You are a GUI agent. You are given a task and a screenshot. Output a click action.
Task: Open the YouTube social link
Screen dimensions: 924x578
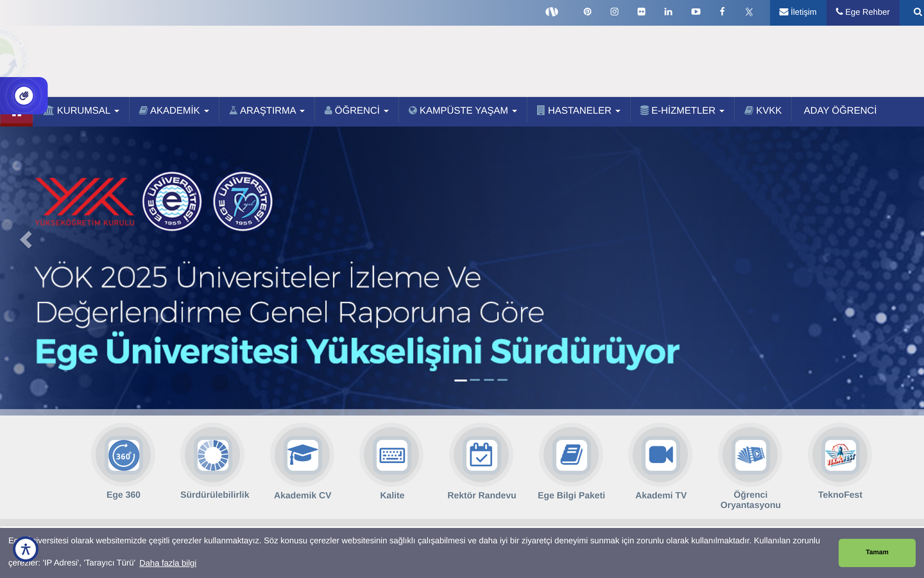(696, 12)
